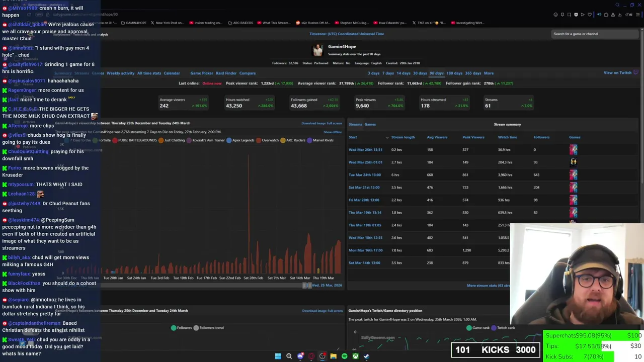The image size is (644, 362).
Task: Open the Sat Mar 14th 13:00 stream entry
Action: [x=364, y=263]
